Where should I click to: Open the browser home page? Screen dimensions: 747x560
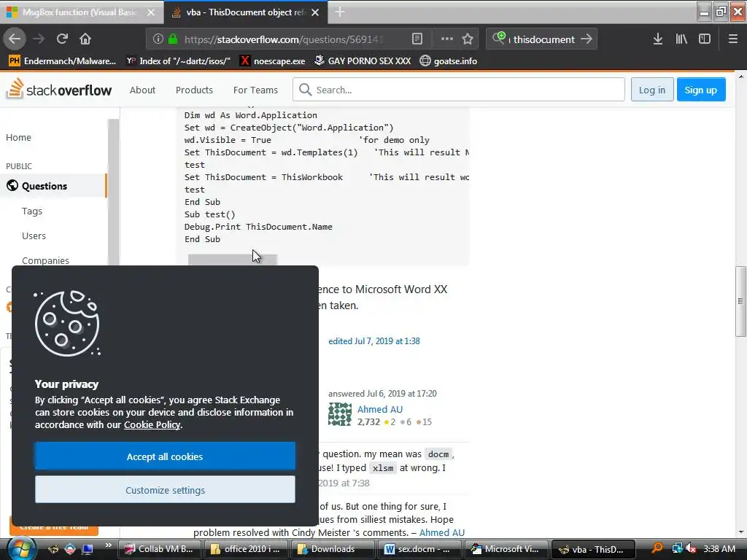click(x=85, y=39)
